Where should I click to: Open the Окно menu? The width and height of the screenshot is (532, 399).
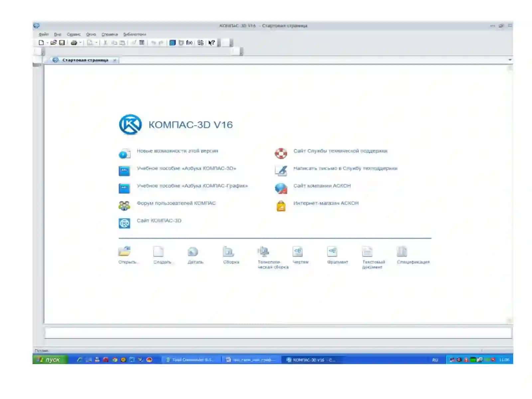tap(91, 34)
